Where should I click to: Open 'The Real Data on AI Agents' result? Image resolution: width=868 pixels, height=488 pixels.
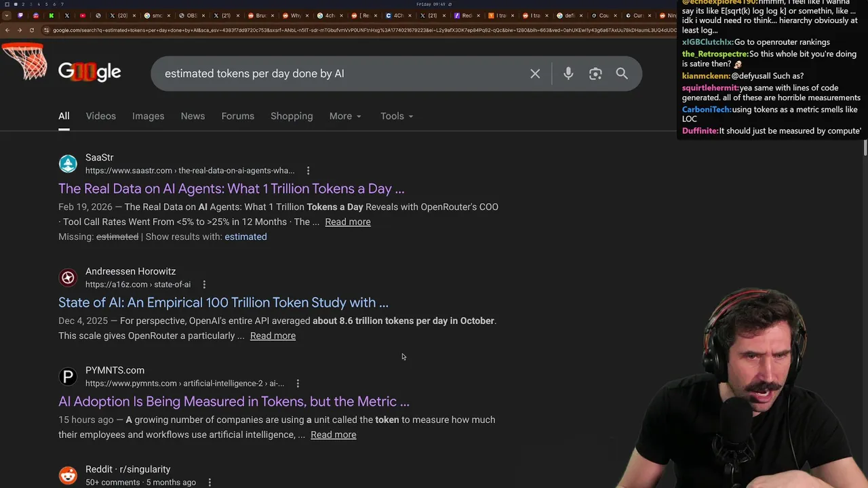[231, 188]
